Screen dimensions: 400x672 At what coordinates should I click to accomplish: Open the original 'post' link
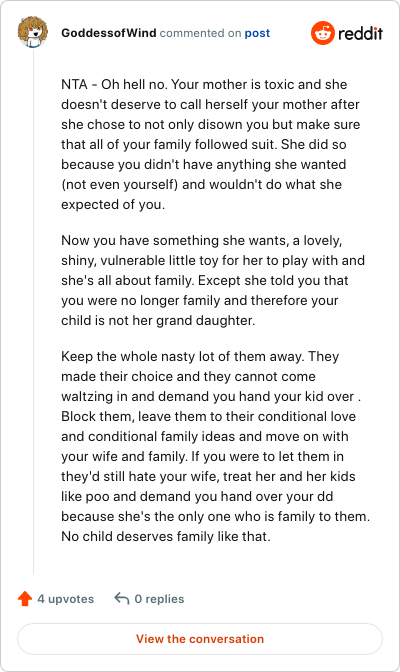point(257,33)
